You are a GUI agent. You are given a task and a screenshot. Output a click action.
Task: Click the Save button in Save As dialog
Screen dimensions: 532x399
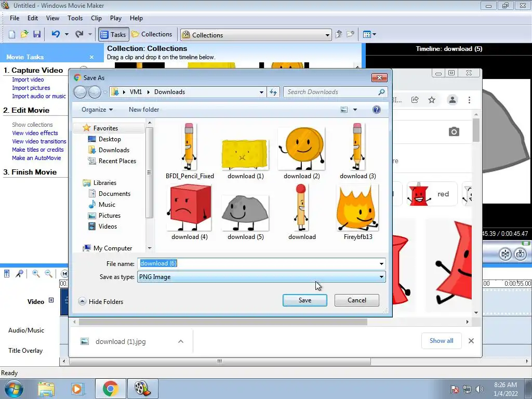(x=304, y=300)
